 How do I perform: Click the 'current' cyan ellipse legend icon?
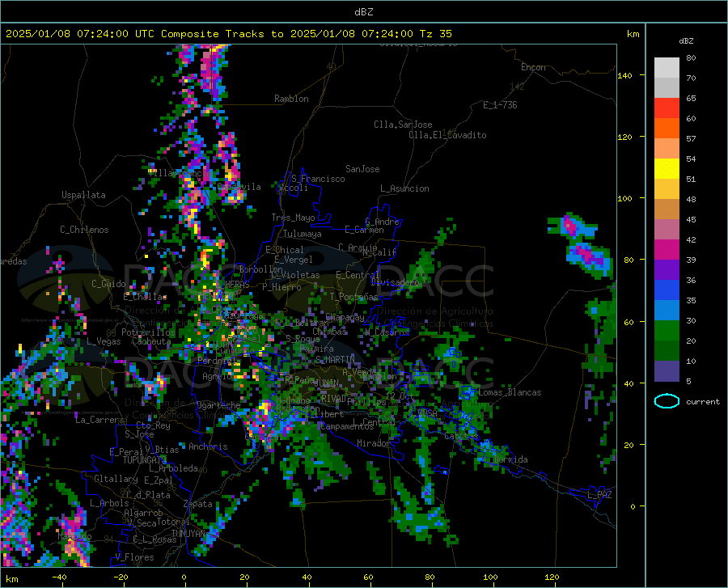click(667, 401)
